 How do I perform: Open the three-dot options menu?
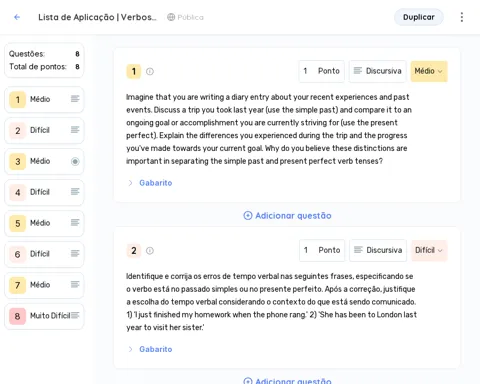point(462,17)
